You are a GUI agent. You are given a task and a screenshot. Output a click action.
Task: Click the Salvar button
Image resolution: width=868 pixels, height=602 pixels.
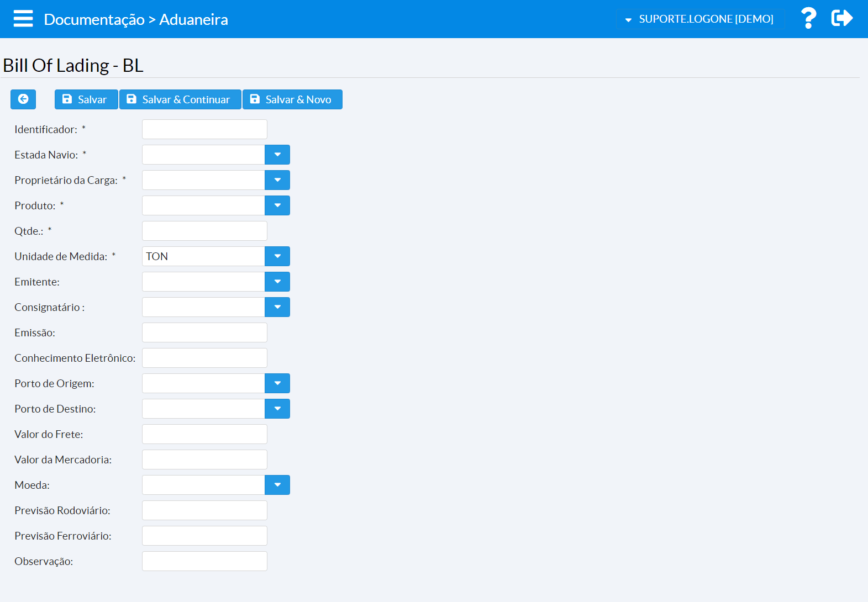pyautogui.click(x=86, y=99)
